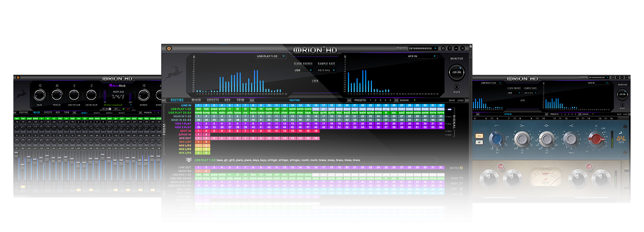Turn the blue high-pass knob on BAE 1073

(x=496, y=139)
